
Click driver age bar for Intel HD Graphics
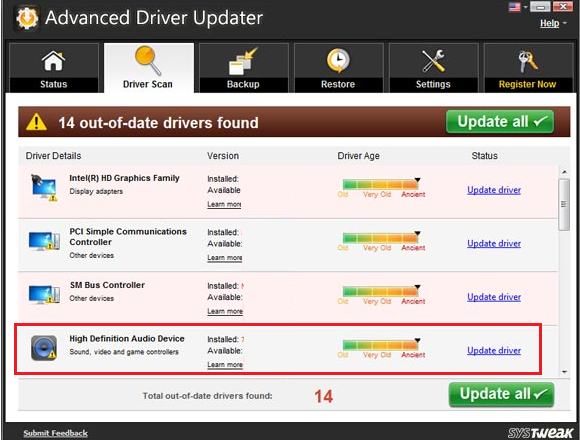click(381, 184)
